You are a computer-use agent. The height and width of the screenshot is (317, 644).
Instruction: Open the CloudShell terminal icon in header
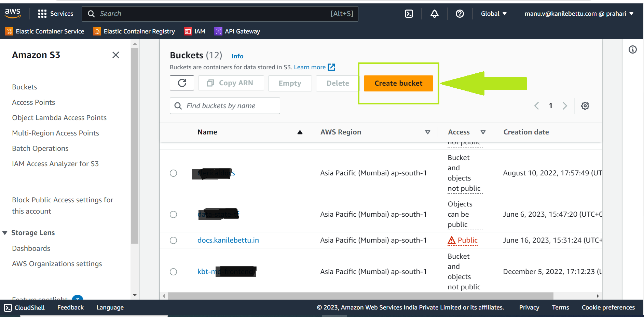tap(409, 14)
